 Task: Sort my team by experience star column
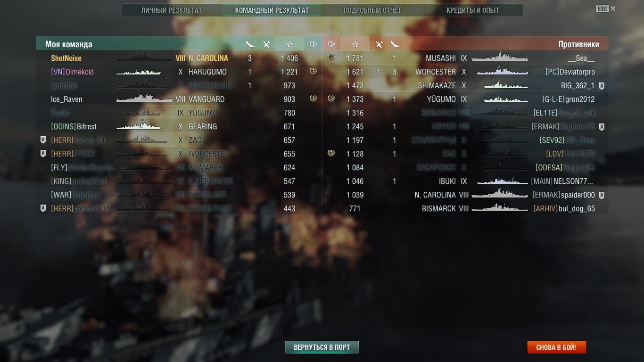click(x=289, y=44)
